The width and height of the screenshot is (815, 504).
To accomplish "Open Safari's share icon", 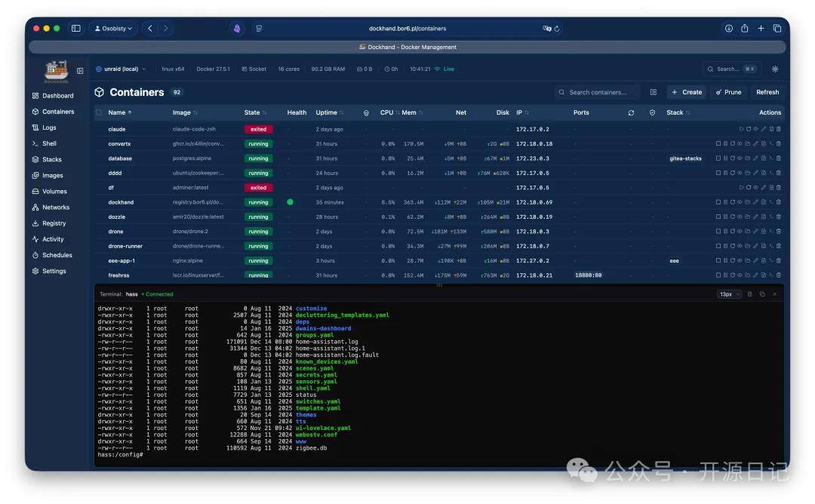I will [x=744, y=29].
